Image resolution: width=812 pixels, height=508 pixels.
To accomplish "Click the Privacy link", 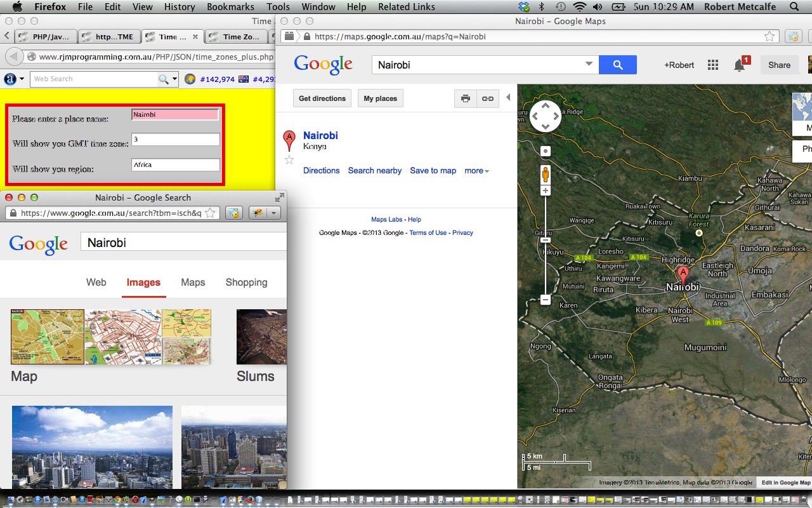I will pyautogui.click(x=462, y=233).
